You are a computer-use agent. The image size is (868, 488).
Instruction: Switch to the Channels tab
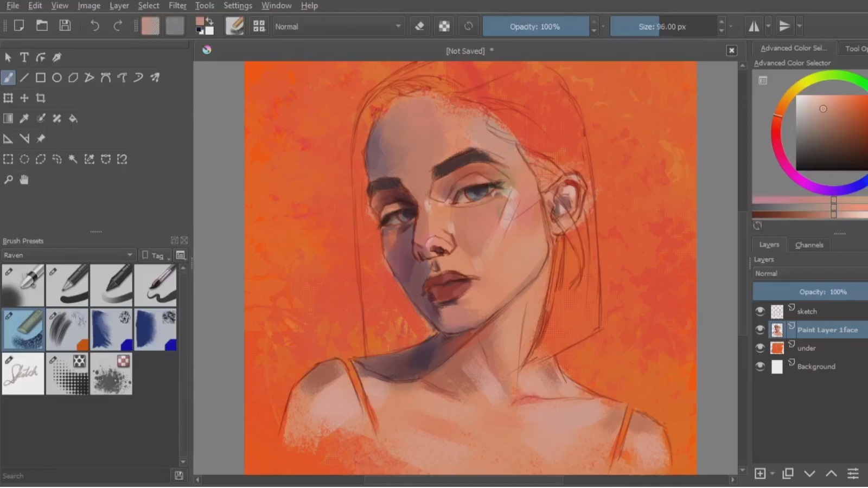click(809, 245)
